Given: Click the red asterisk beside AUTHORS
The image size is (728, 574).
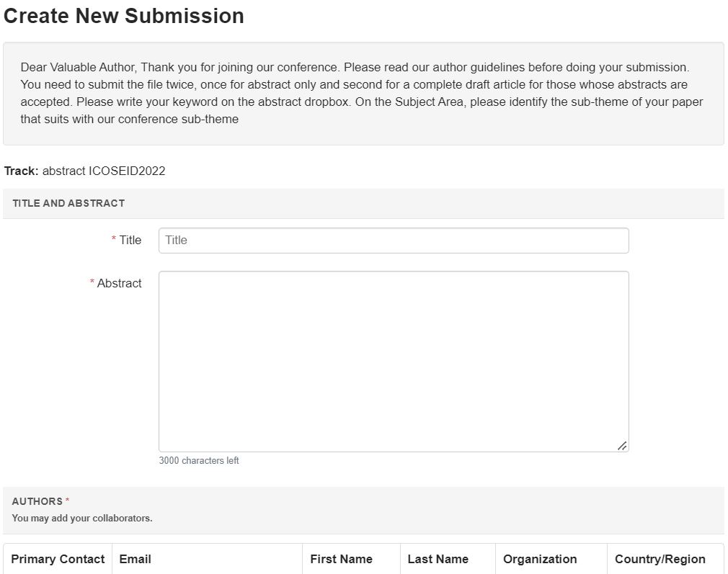Looking at the screenshot, I should click(x=68, y=501).
